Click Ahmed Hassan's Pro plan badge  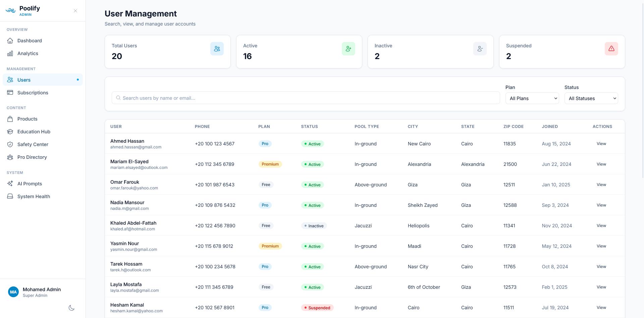click(x=265, y=144)
